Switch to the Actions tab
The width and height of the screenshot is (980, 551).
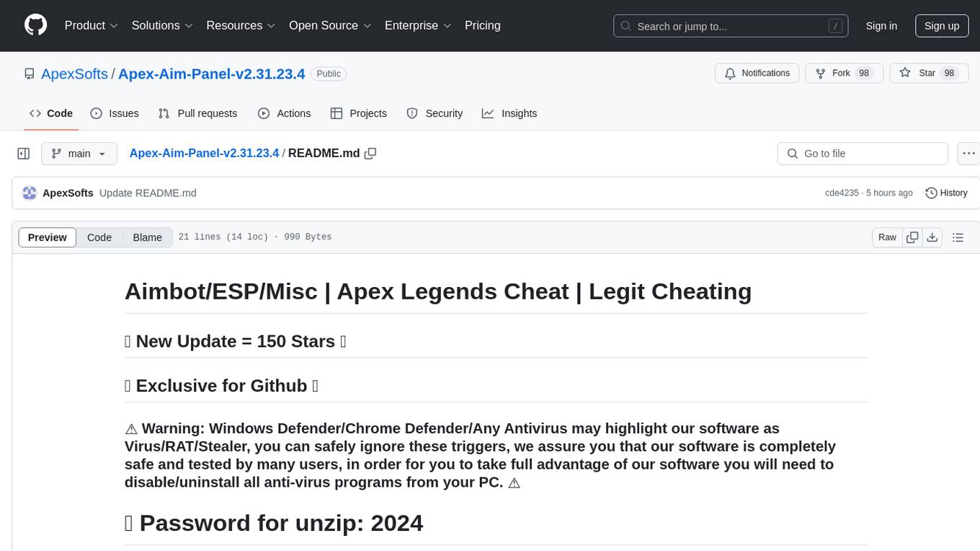285,113
